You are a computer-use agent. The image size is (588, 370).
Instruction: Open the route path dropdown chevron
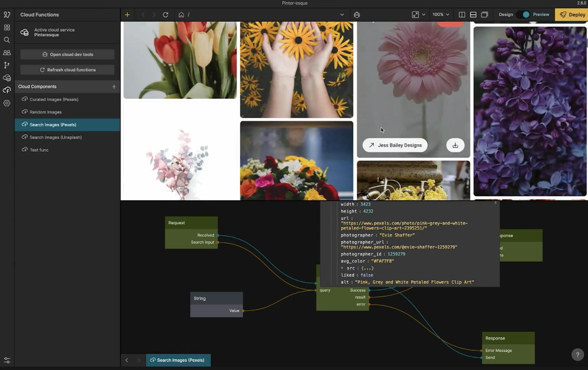(x=342, y=15)
